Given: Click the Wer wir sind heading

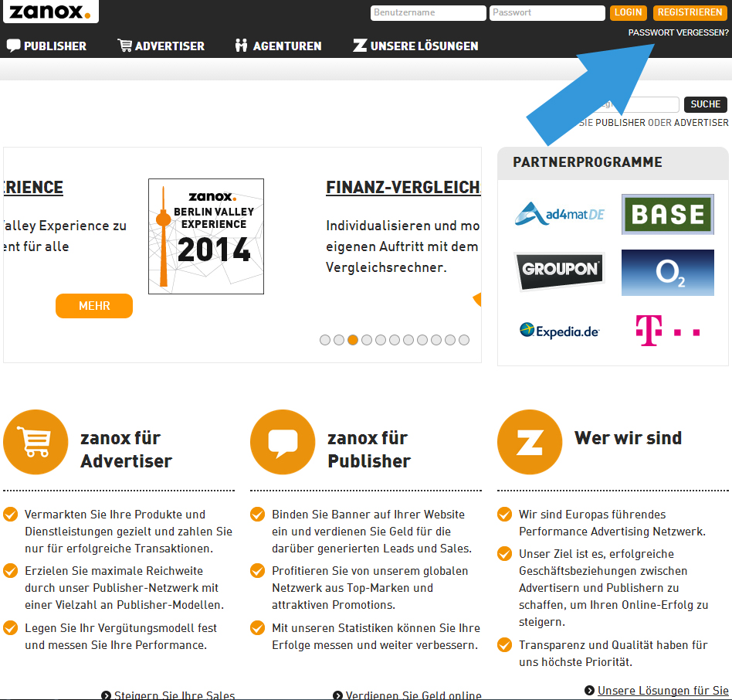Looking at the screenshot, I should click(x=629, y=438).
